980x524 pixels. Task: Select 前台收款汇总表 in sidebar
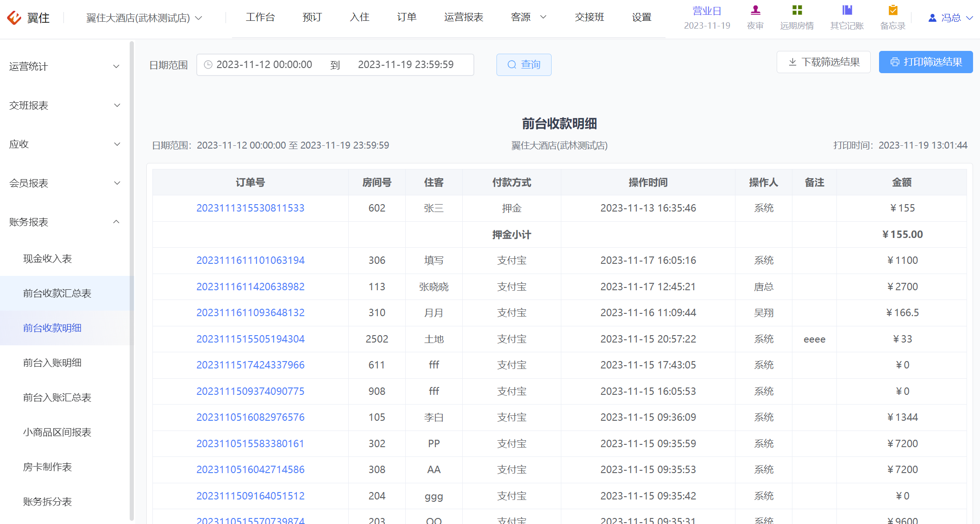coord(64,293)
